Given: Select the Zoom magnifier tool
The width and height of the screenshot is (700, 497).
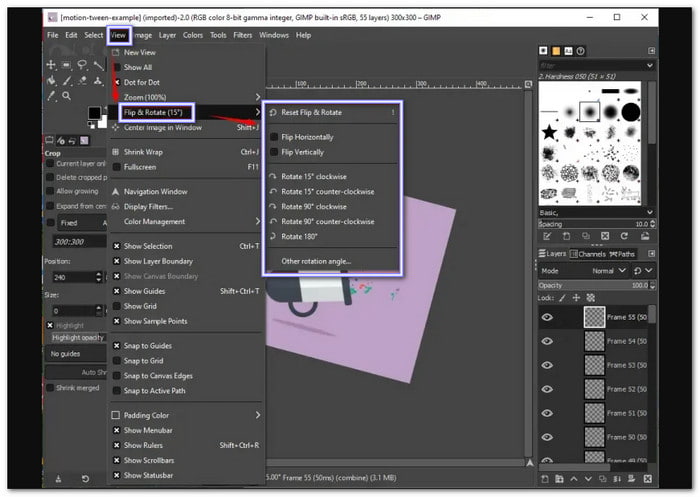Looking at the screenshot, I should 67,96.
